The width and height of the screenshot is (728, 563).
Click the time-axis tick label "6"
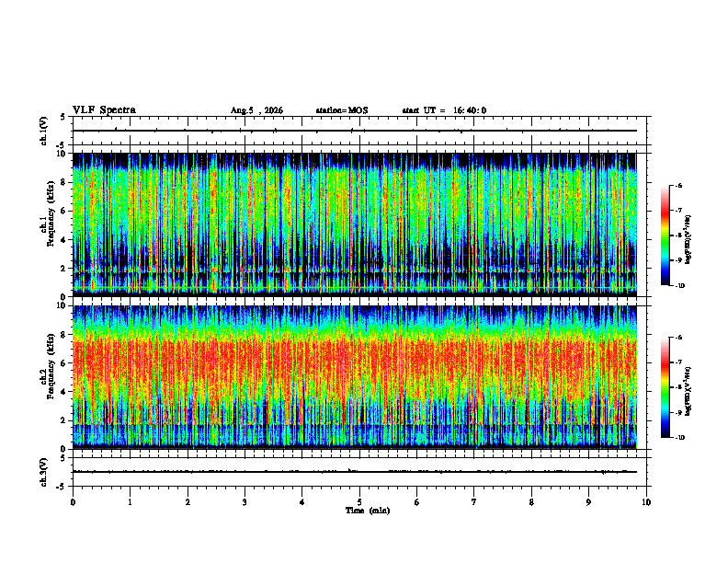click(x=417, y=502)
